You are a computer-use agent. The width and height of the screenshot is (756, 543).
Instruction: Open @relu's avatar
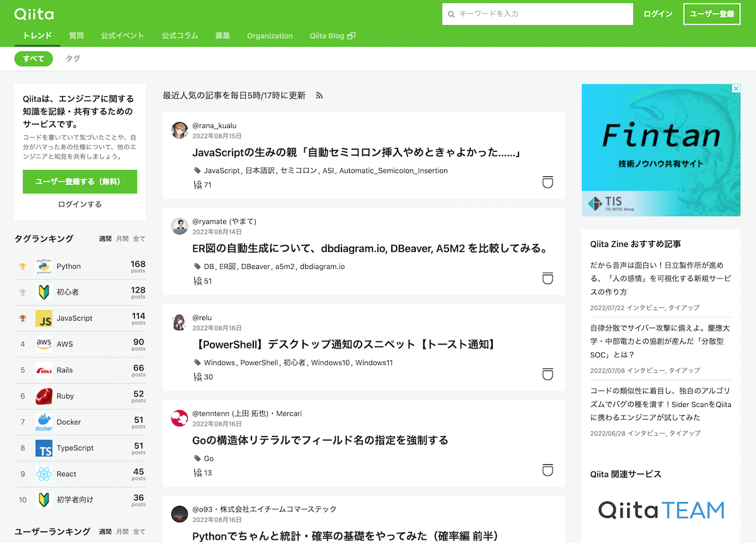coord(180,323)
